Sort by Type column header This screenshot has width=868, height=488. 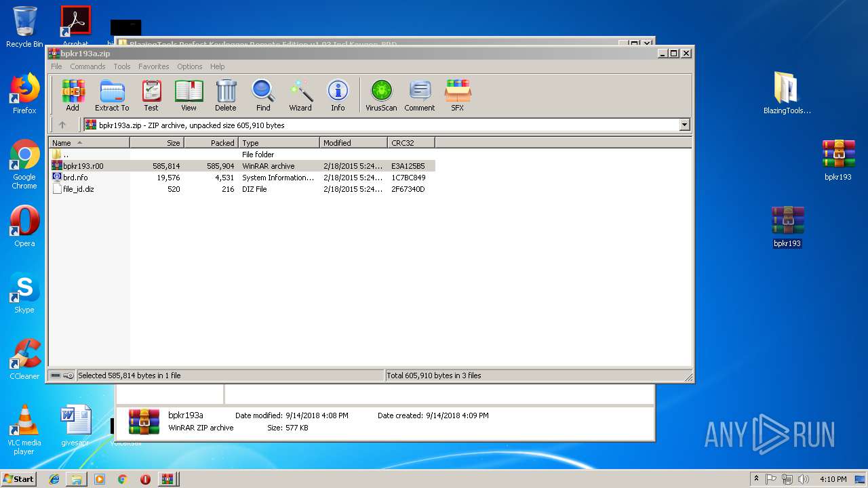click(x=279, y=142)
